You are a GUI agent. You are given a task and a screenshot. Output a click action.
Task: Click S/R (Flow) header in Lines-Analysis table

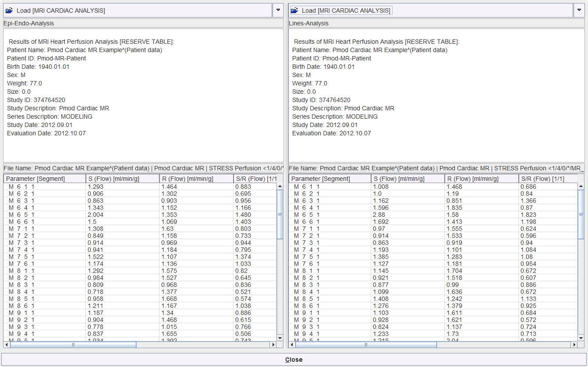(548, 179)
